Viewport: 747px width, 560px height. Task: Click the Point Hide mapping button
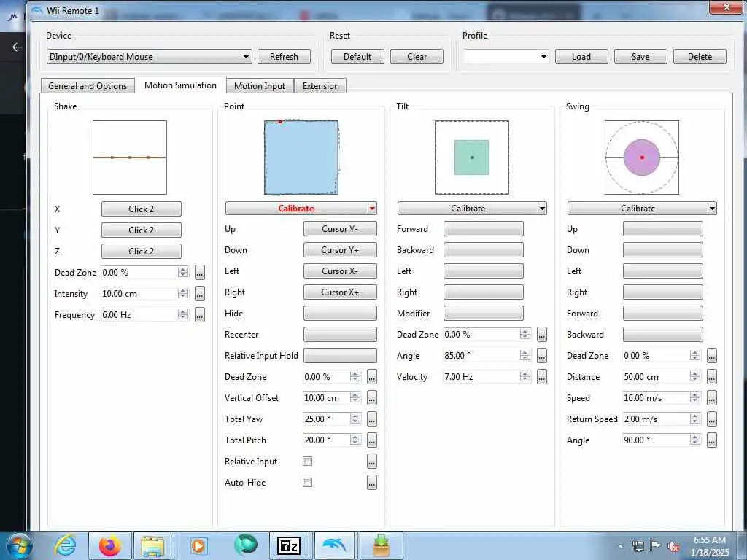340,314
